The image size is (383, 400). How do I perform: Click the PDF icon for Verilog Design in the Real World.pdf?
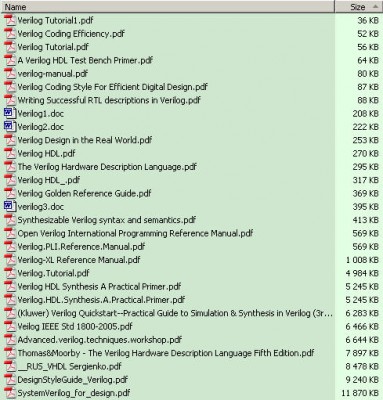pos(10,140)
